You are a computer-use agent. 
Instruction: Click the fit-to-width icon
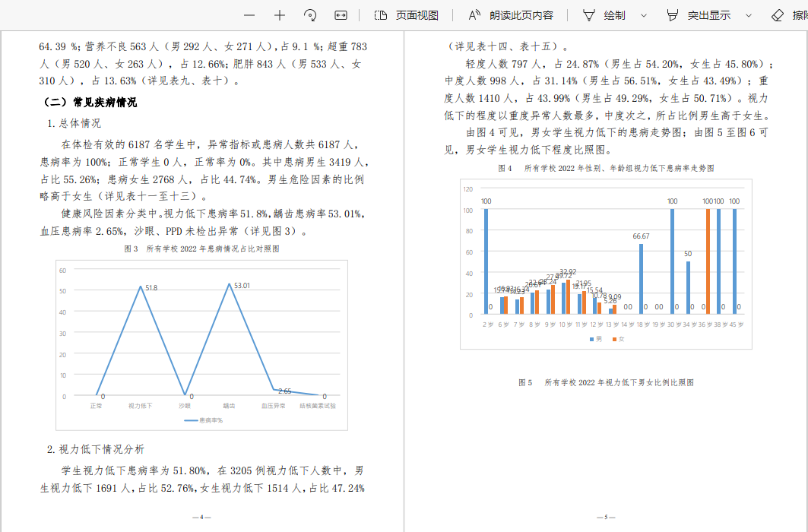341,15
